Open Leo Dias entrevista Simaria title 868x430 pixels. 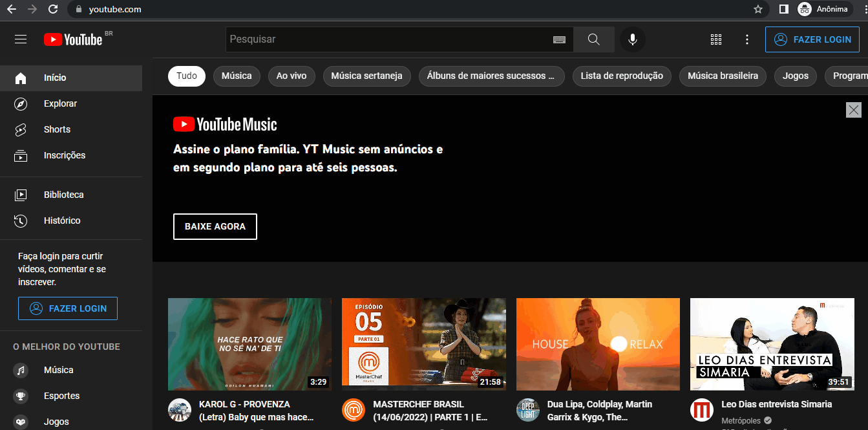pyautogui.click(x=776, y=404)
